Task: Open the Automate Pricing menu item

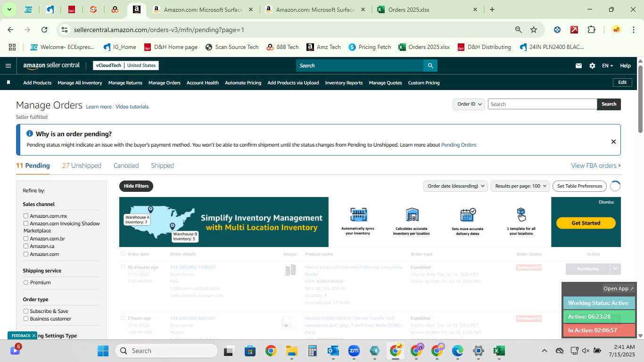Action: pos(243,82)
